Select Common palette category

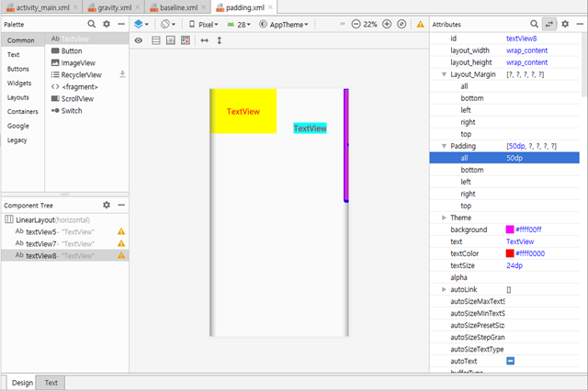tap(20, 40)
